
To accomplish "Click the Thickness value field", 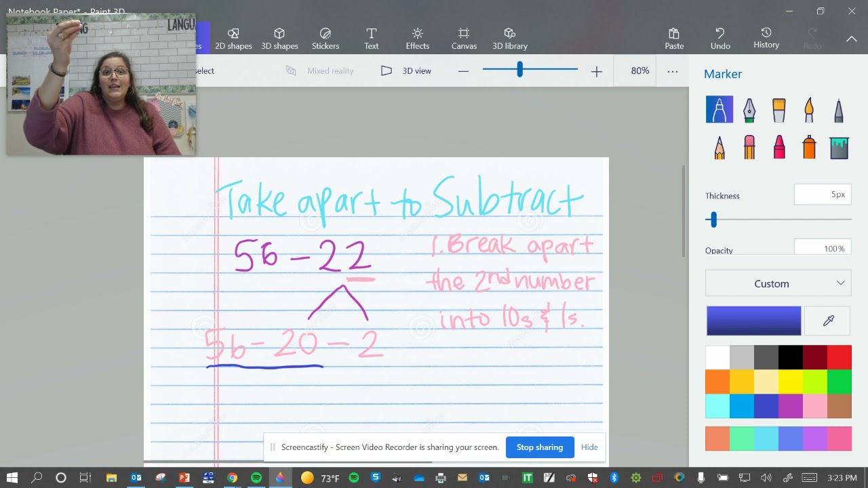I will point(823,195).
